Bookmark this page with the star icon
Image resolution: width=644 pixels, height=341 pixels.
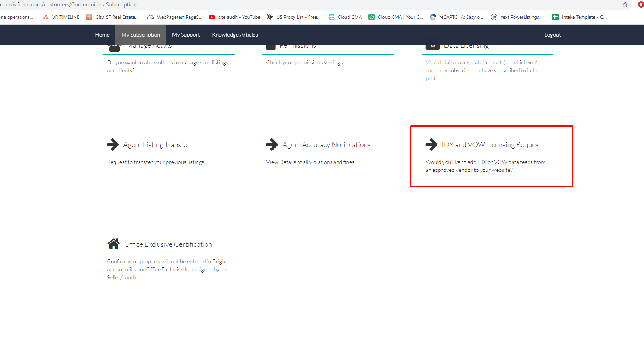pyautogui.click(x=625, y=4)
